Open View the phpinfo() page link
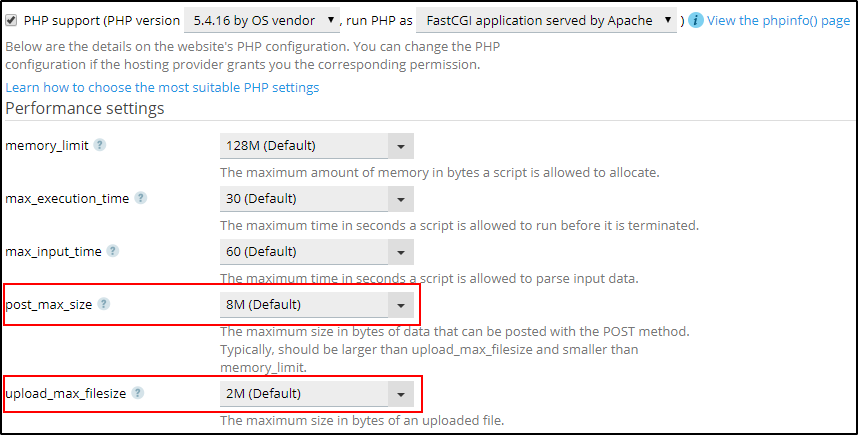The height and width of the screenshot is (435, 858). point(778,20)
